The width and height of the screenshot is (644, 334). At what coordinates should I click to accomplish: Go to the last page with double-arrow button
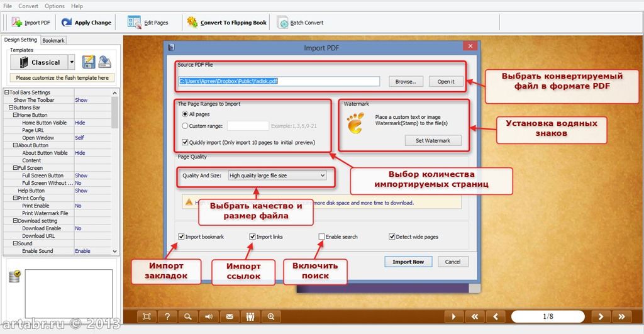[622, 316]
